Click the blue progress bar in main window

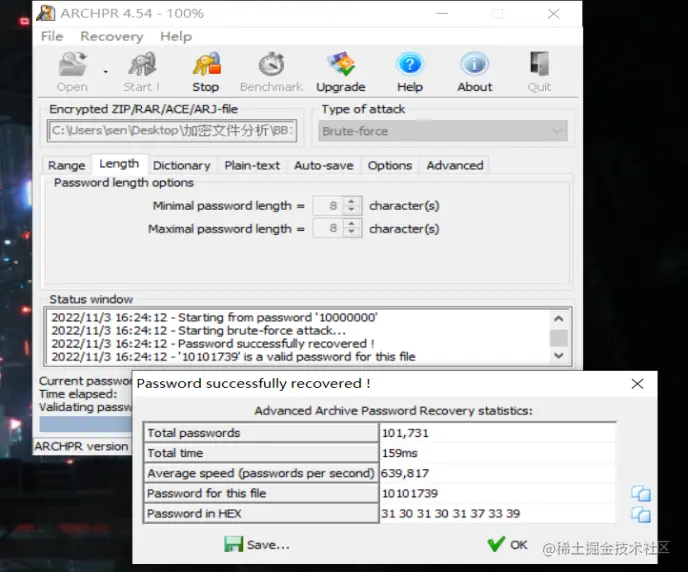coord(86,424)
